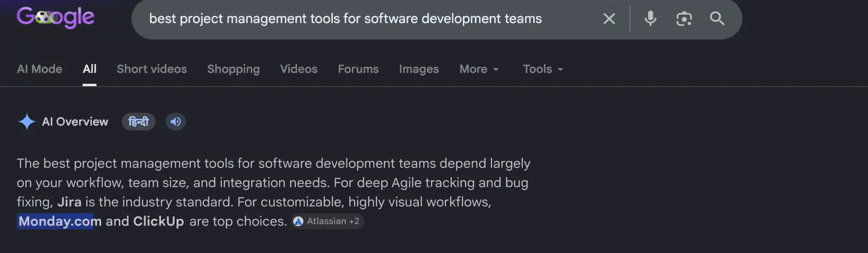
Task: Expand the Tools dropdown
Action: click(543, 69)
